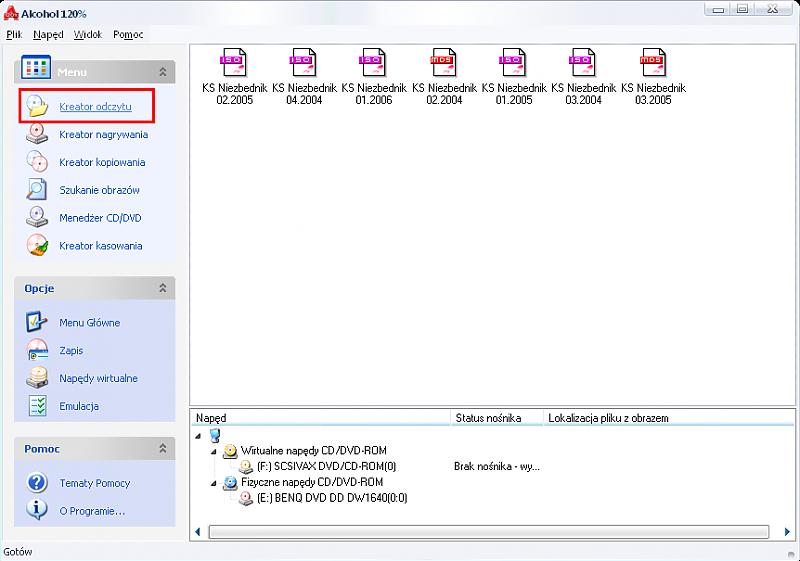Screen dimensions: 800x561
Task: Click the horizontal scrollbar left arrow
Action: tap(198, 532)
